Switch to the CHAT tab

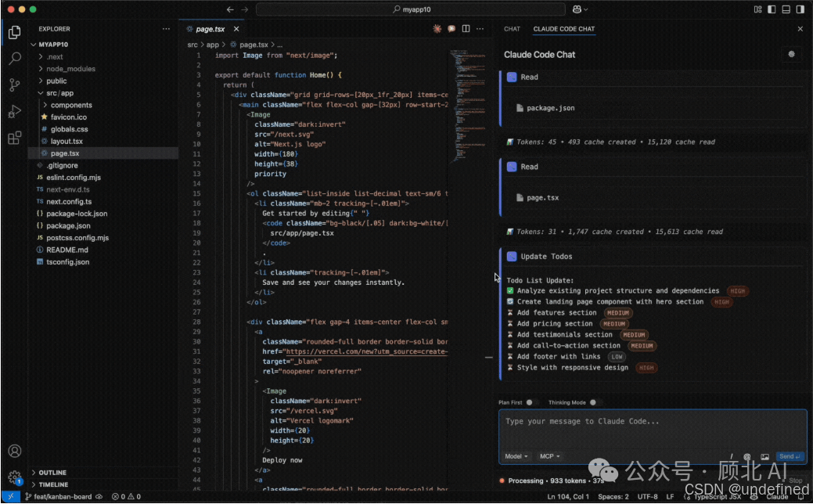click(x=512, y=29)
